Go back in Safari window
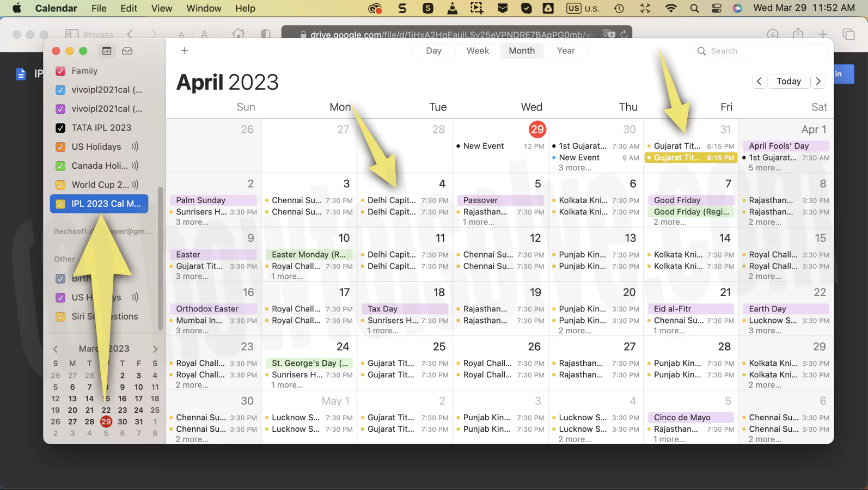Screen dimensions: 868x490 (130, 34)
